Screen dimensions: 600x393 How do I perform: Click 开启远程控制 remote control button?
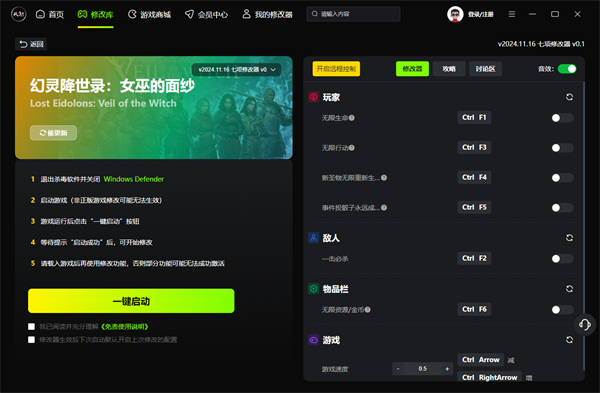click(x=336, y=69)
